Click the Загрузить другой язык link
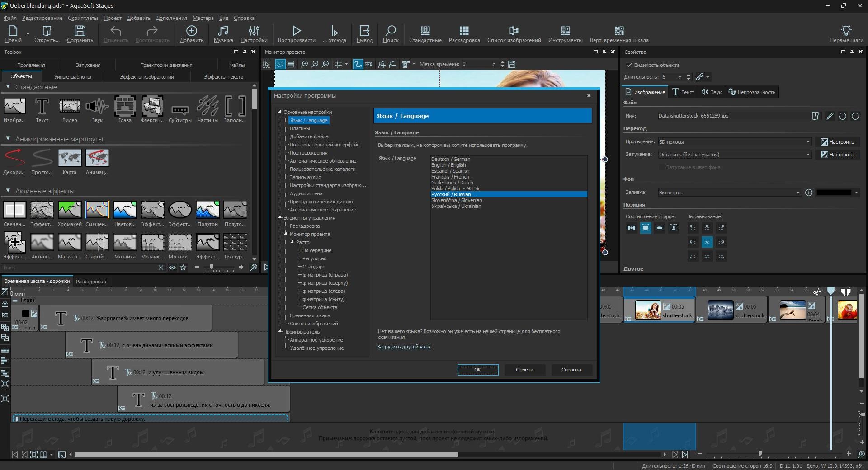 tap(404, 347)
